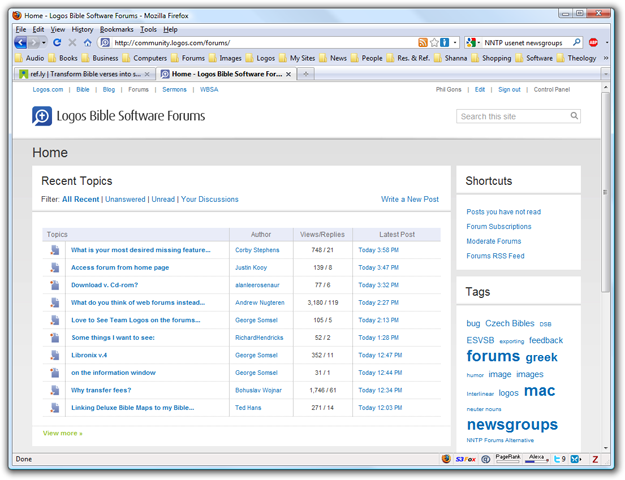Click the mac tag
The width and height of the screenshot is (625, 480).
[x=539, y=391]
